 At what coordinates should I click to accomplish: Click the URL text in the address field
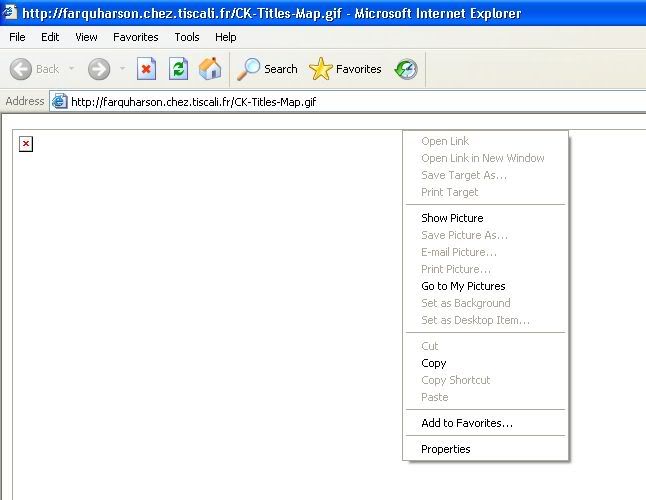(194, 102)
